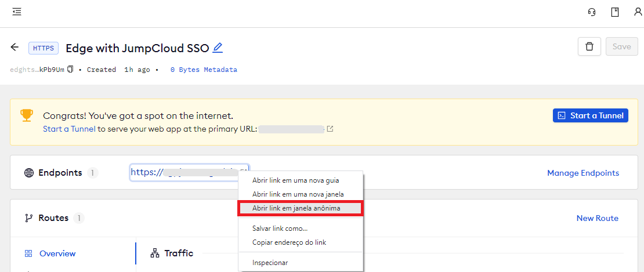
Task: Click the Endpoints count badge 1
Action: coord(92,173)
